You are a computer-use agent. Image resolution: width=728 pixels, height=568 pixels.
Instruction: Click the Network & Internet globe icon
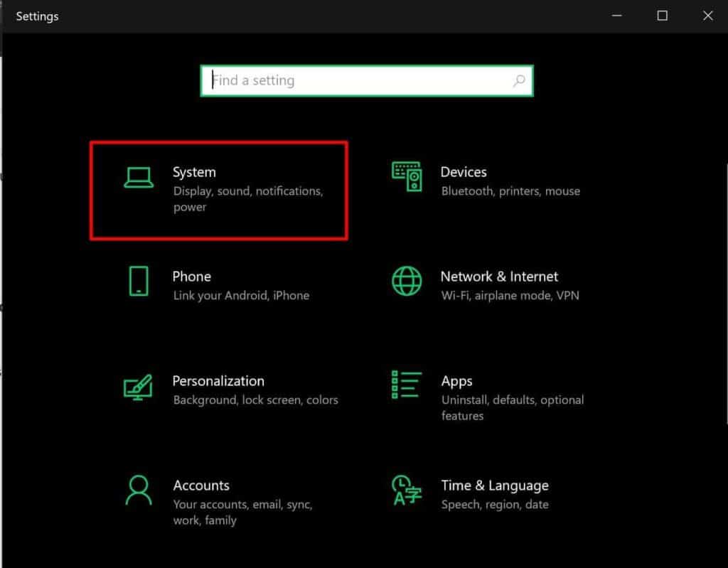[406, 282]
